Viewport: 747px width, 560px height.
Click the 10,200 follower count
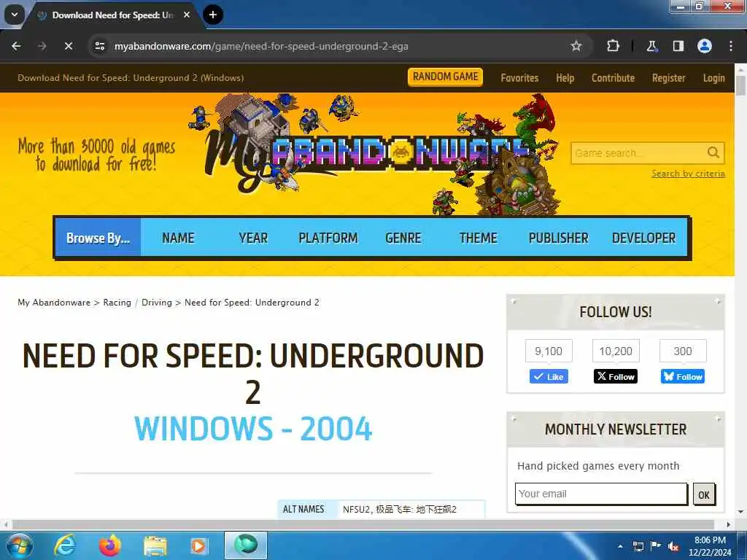[616, 351]
